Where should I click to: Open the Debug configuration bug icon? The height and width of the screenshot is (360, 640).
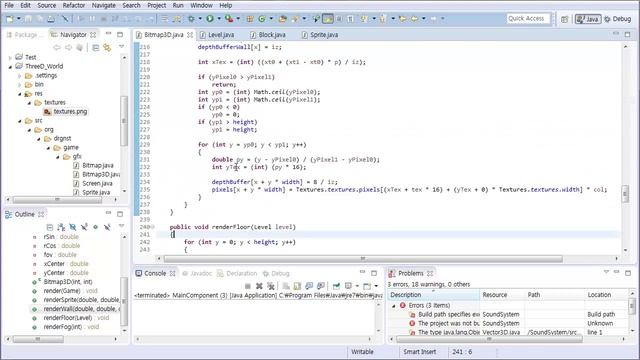pyautogui.click(x=191, y=19)
